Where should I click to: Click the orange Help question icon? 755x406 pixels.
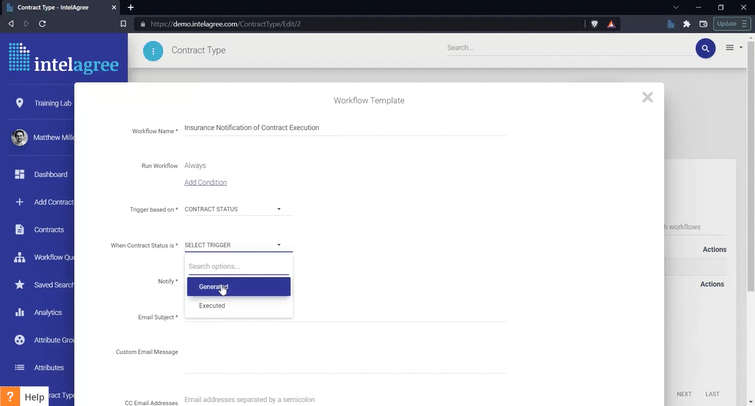pos(10,396)
